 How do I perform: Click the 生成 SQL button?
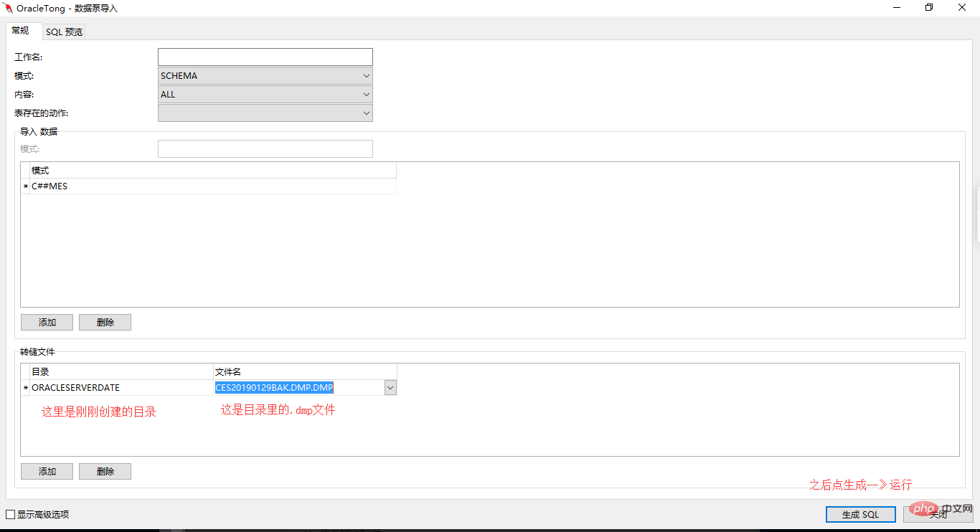[860, 514]
